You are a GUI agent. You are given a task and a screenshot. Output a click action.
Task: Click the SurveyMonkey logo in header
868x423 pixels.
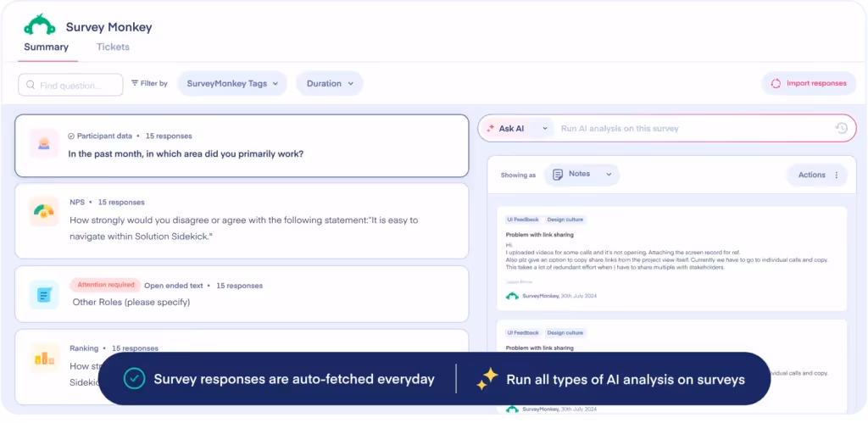point(39,25)
